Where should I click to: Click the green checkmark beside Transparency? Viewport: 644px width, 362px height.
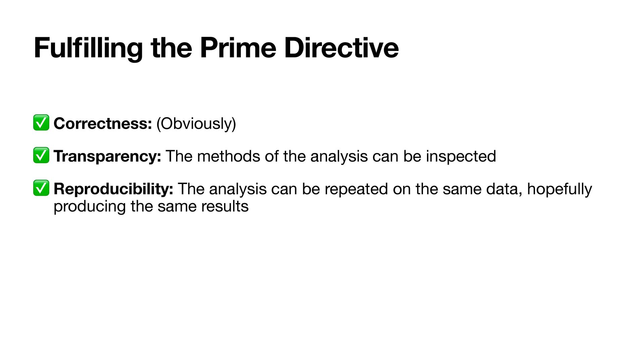click(x=41, y=156)
